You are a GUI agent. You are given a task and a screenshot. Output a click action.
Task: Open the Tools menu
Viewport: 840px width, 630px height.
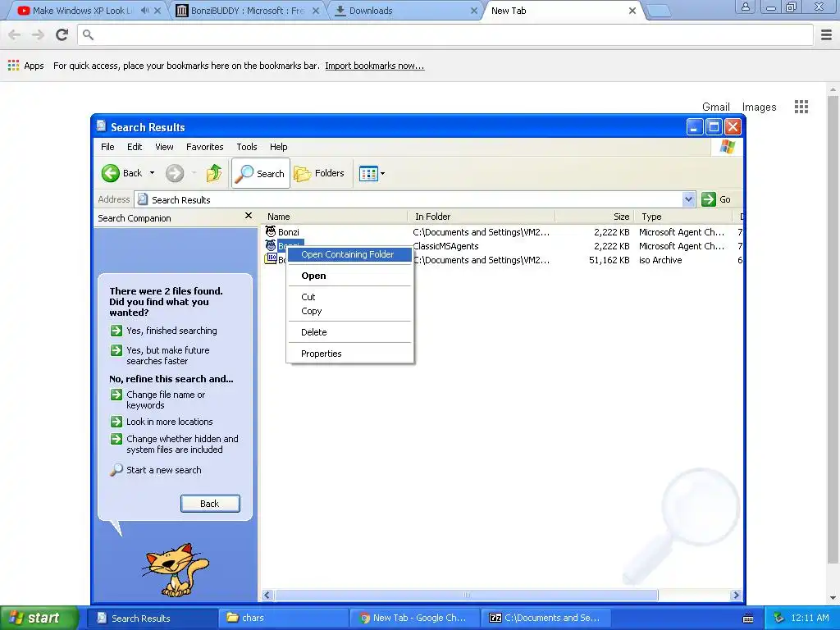tap(246, 147)
